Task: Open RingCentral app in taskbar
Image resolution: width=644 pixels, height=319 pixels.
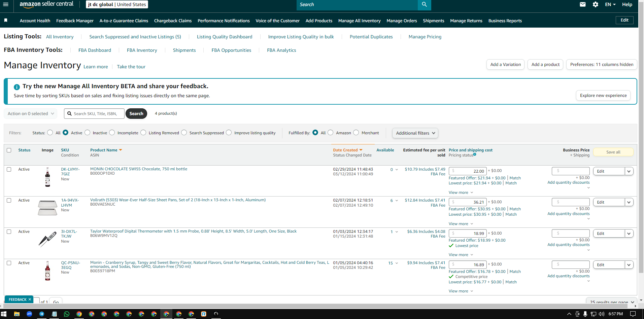Action: pos(204,314)
